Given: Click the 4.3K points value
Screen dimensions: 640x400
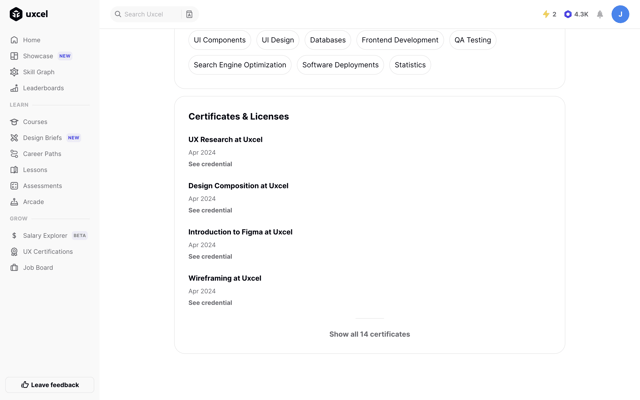Looking at the screenshot, I should tap(581, 14).
